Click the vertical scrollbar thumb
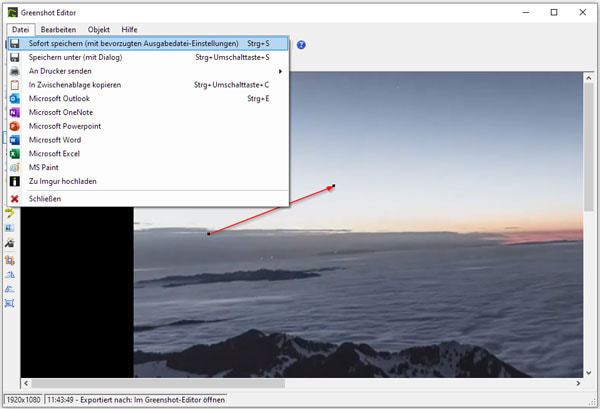Image resolution: width=600 pixels, height=409 pixels. [589, 147]
